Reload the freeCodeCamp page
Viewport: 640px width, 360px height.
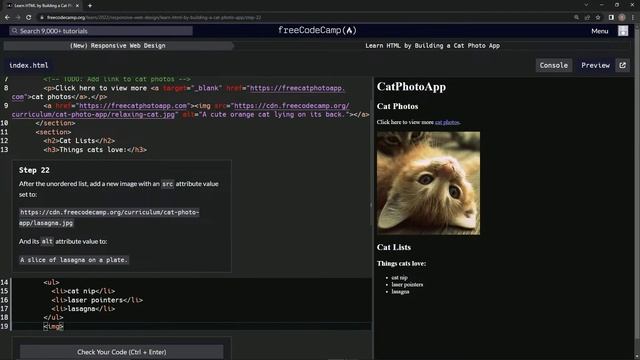tap(29, 17)
